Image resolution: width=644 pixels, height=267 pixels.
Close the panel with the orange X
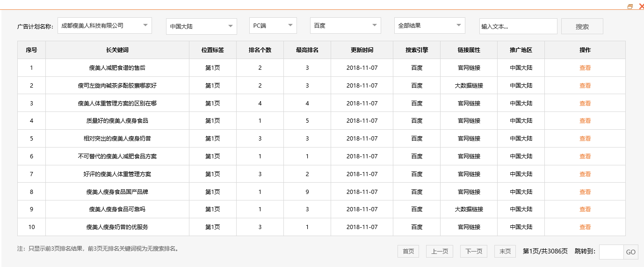pyautogui.click(x=641, y=7)
